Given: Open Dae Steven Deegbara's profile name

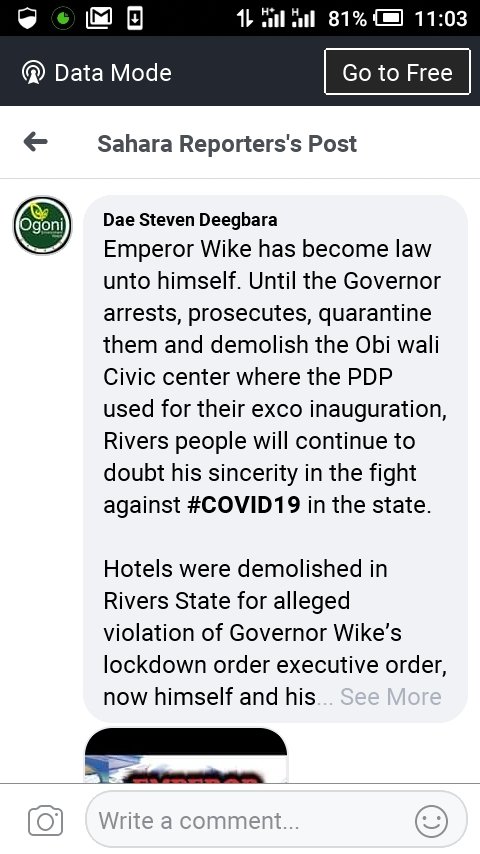Looking at the screenshot, I should [190, 219].
